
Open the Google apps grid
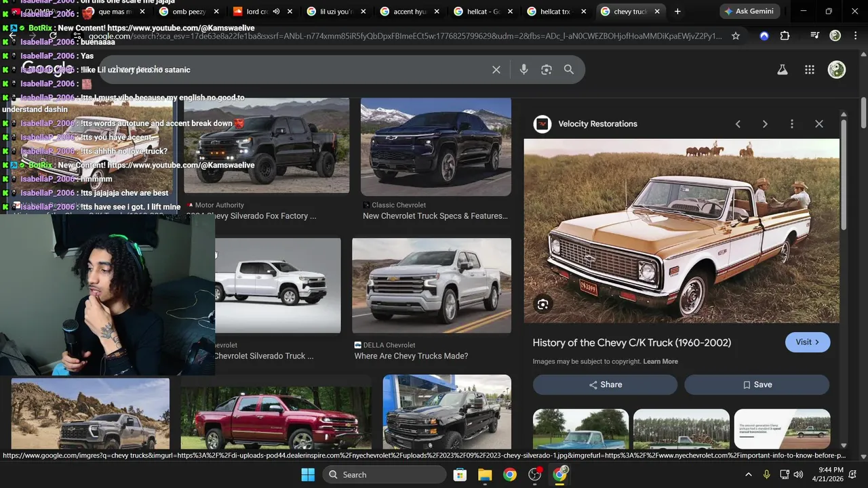click(x=810, y=70)
